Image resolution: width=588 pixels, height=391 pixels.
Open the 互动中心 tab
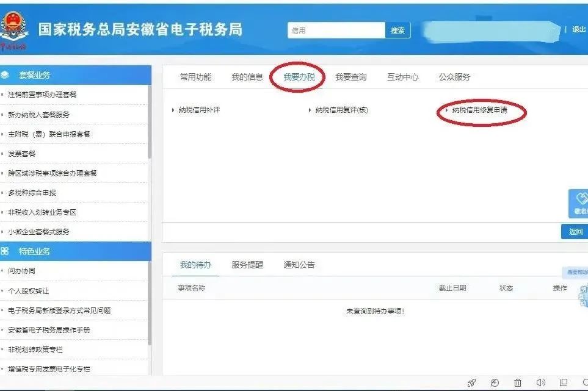point(403,77)
